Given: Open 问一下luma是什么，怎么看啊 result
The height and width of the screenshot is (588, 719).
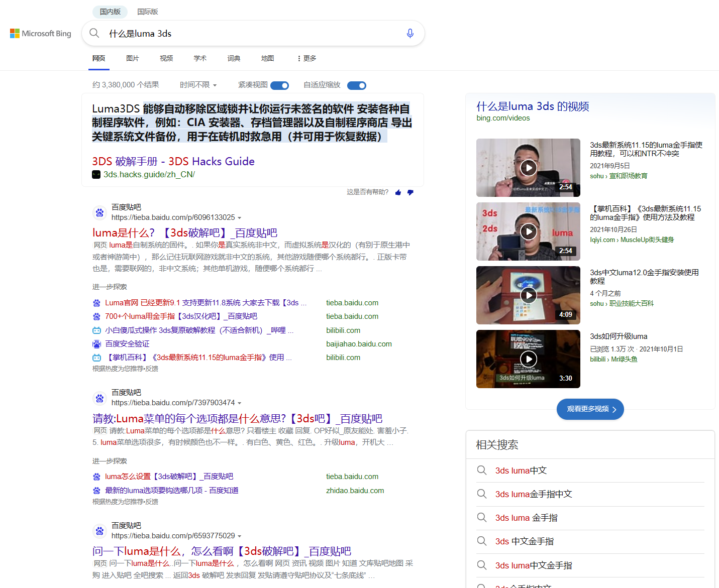Looking at the screenshot, I should 222,551.
